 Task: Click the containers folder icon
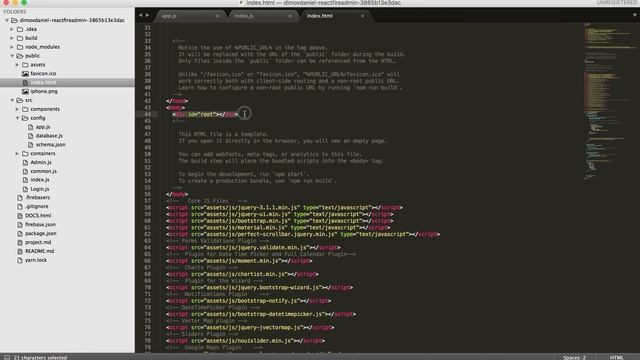pos(25,153)
